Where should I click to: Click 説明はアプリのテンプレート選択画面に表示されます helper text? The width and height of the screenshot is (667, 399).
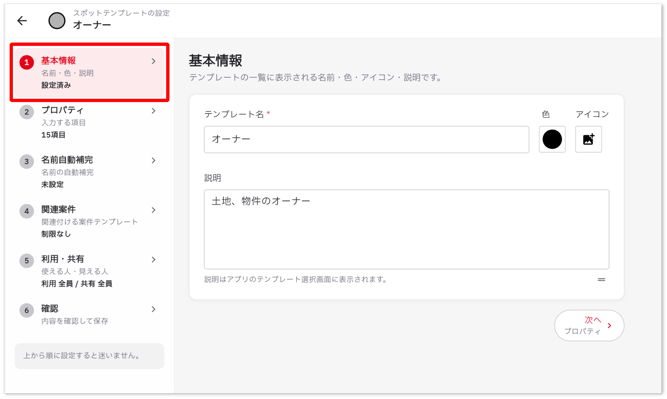tap(296, 279)
